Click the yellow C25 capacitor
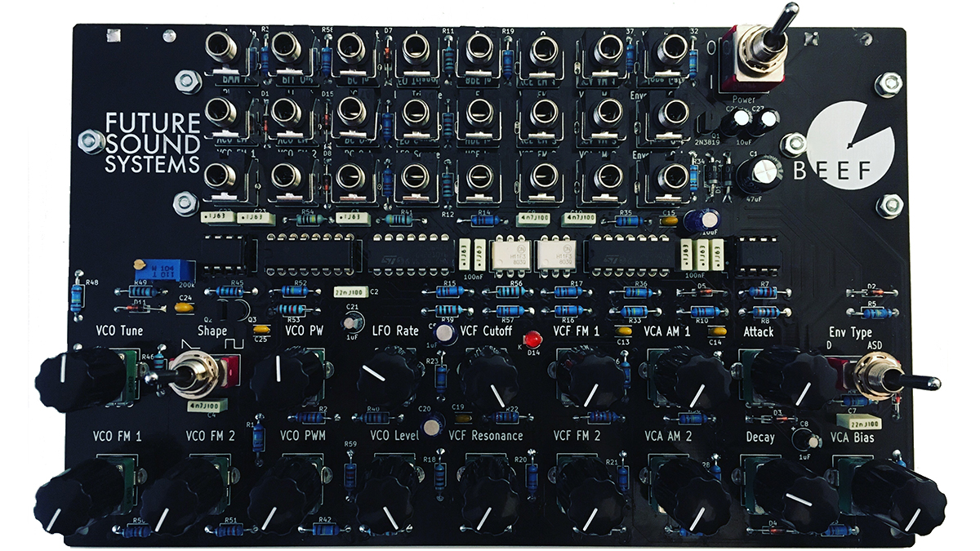This screenshot has height=551, width=980. [x=262, y=329]
